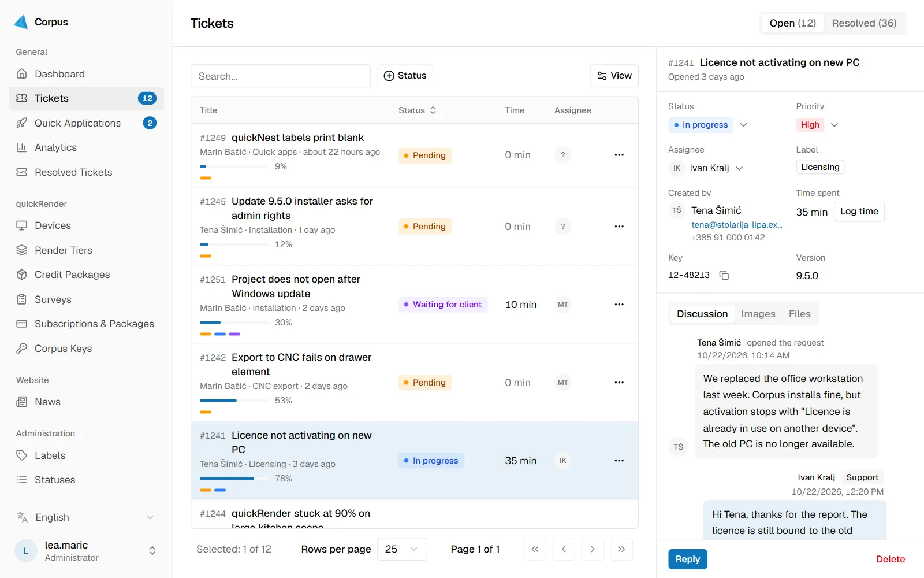
Task: Open Dashboard from the sidebar
Action: [x=86, y=74]
